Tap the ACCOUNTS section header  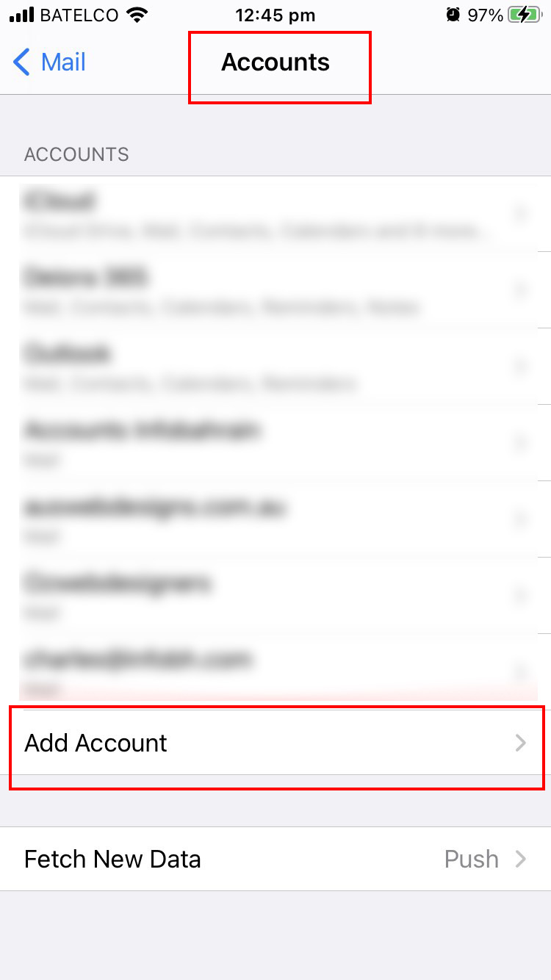coord(76,154)
